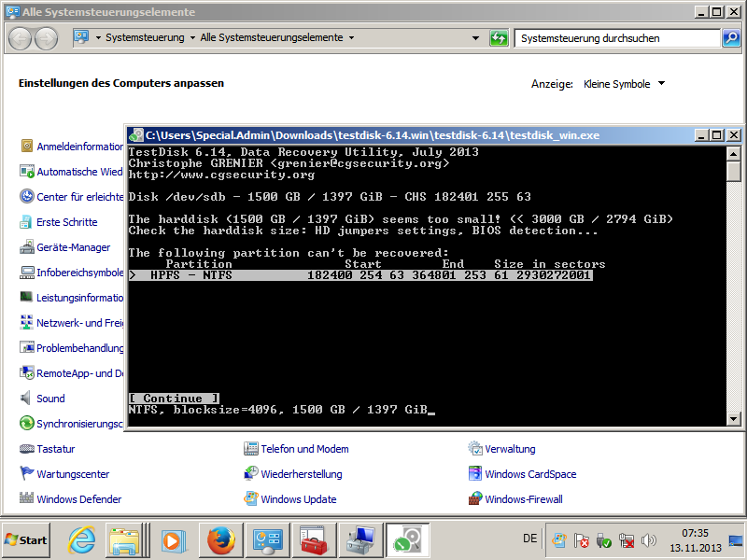Open Geräte-Manager
The width and height of the screenshot is (747, 560).
(x=74, y=247)
